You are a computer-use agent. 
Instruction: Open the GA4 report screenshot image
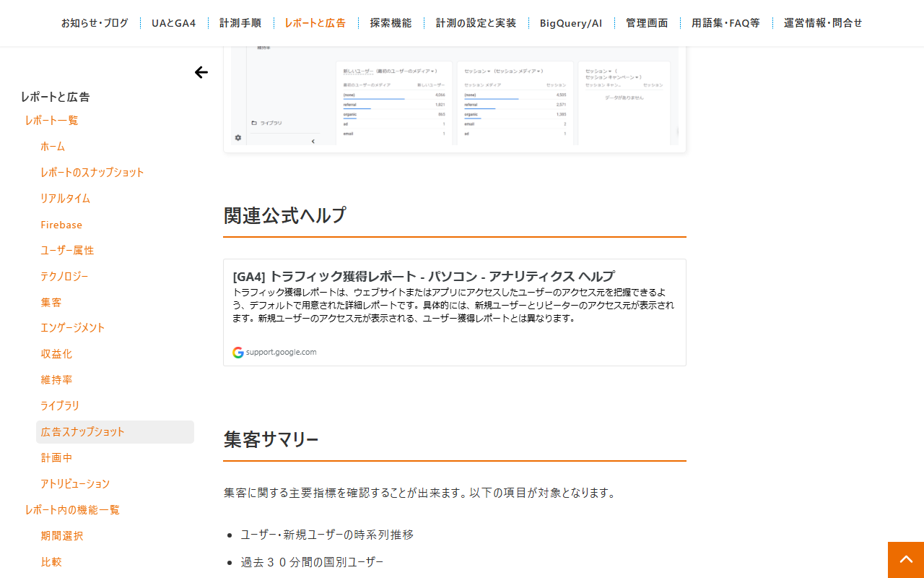(455, 99)
